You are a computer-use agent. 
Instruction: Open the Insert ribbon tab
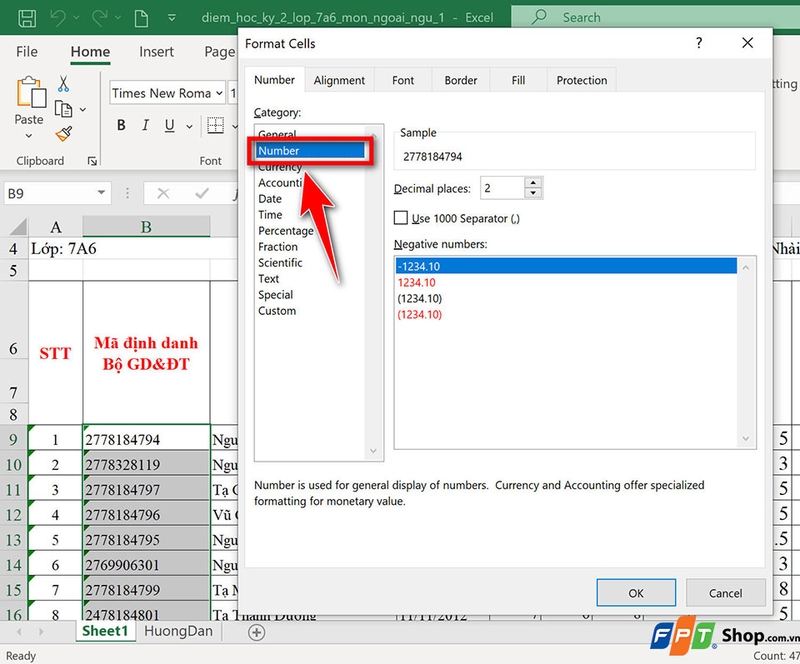[x=157, y=52]
